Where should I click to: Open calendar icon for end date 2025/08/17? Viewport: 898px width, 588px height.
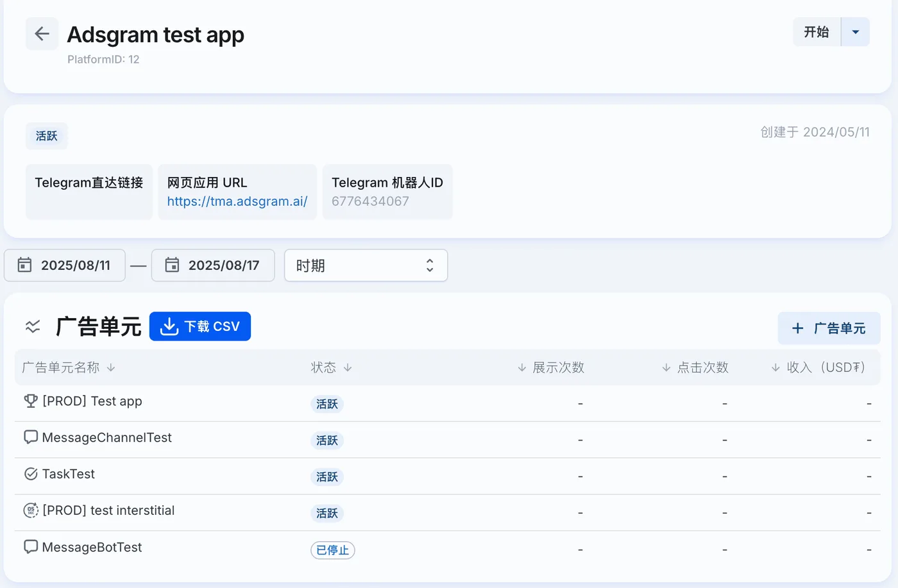point(172,265)
